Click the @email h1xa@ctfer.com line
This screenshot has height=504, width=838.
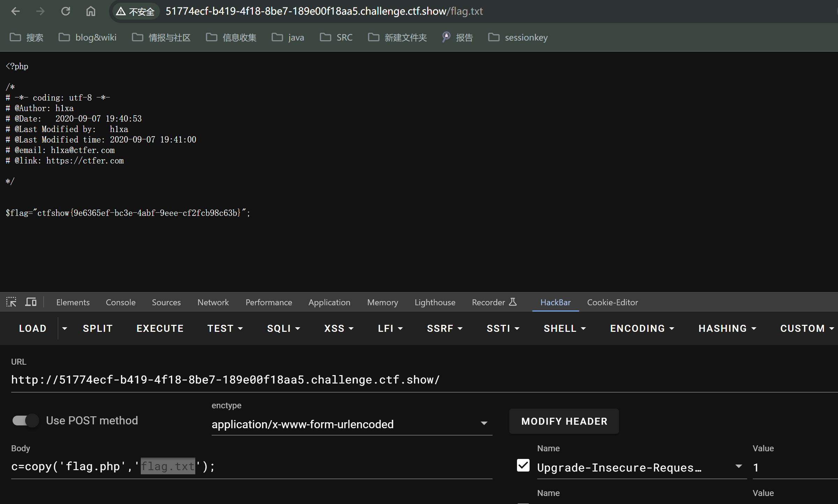click(x=60, y=150)
